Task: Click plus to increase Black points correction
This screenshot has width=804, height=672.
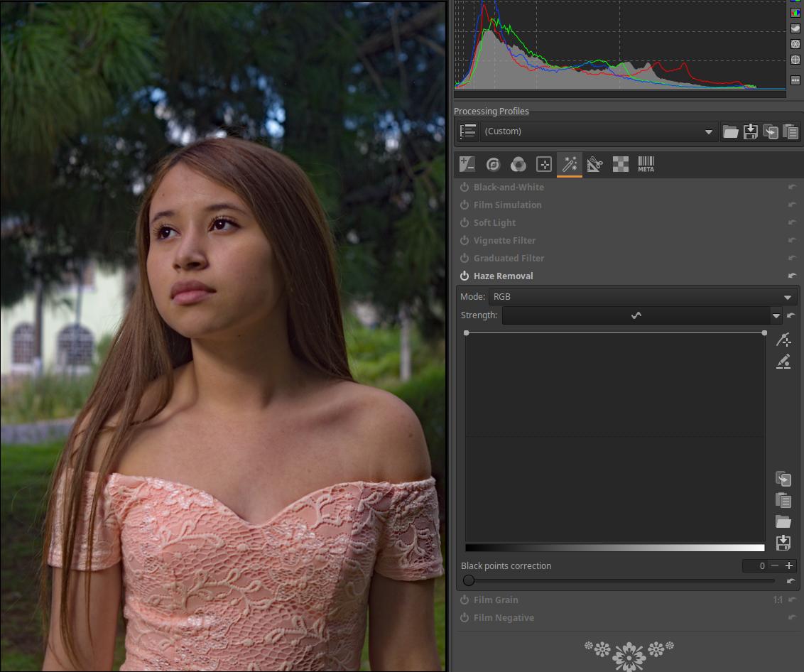Action: pos(789,565)
